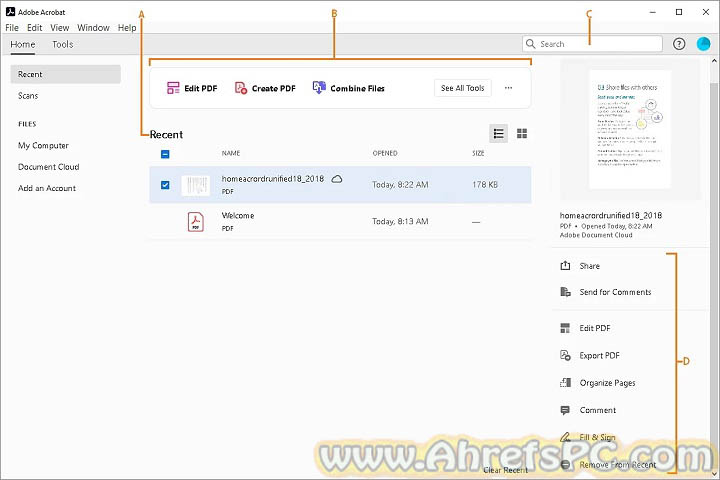Screen dimensions: 720x480
Task: Click the Combine Files label
Action: pyautogui.click(x=357, y=88)
